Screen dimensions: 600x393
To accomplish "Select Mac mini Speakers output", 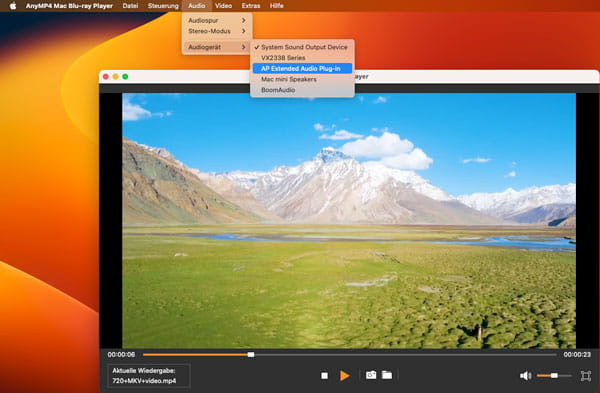I will [302, 79].
